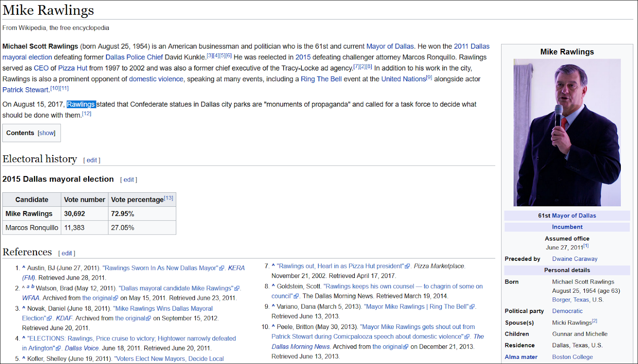Expand Contents with the show toggle

(x=47, y=133)
